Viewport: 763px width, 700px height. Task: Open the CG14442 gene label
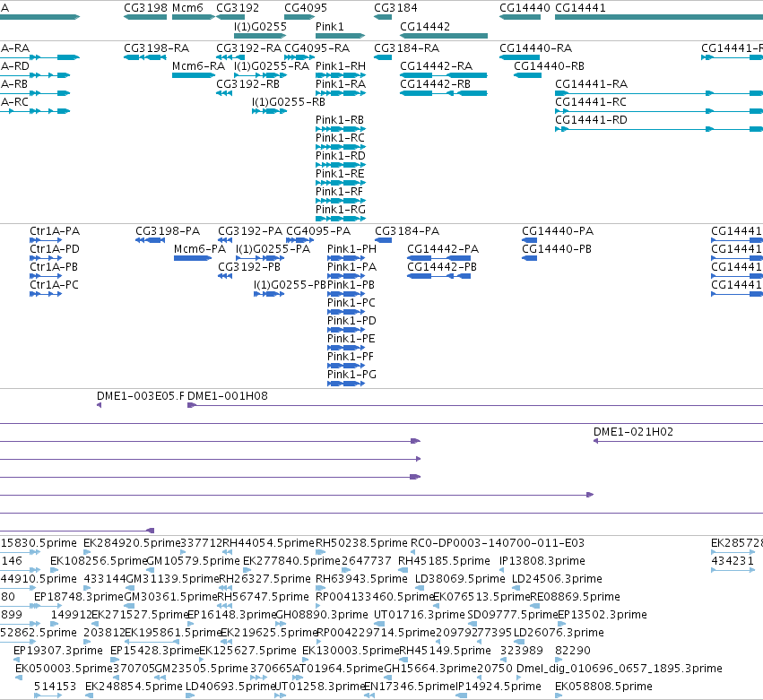425,26
